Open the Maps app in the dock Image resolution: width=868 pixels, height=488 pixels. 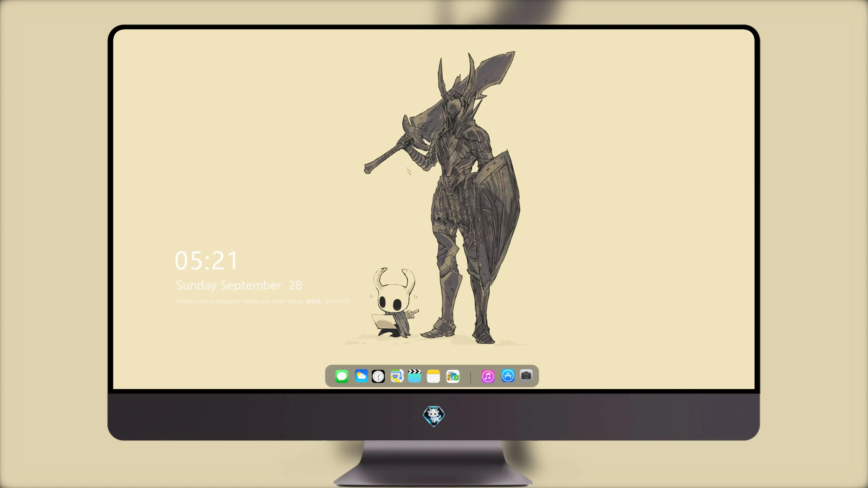click(397, 376)
